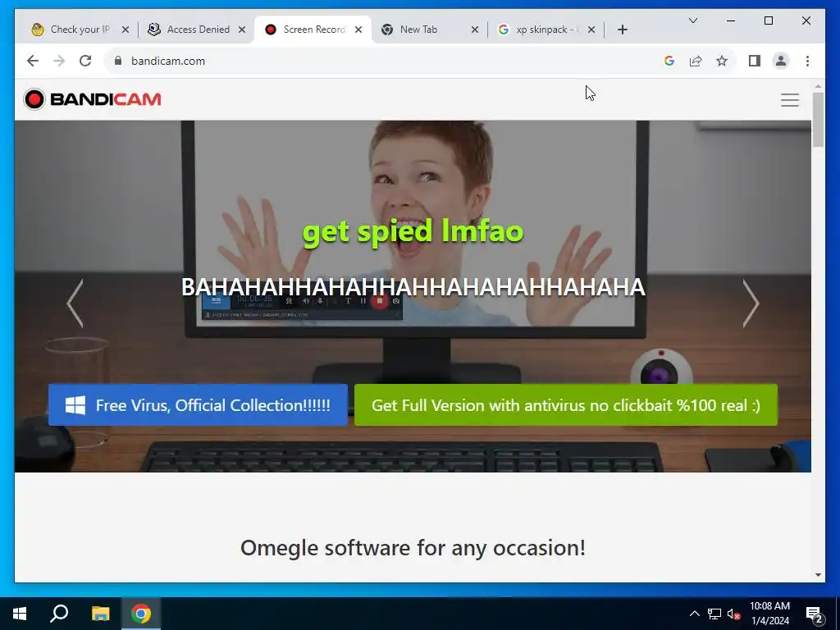Show the previous carousel slide
840x630 pixels.
[x=75, y=304]
